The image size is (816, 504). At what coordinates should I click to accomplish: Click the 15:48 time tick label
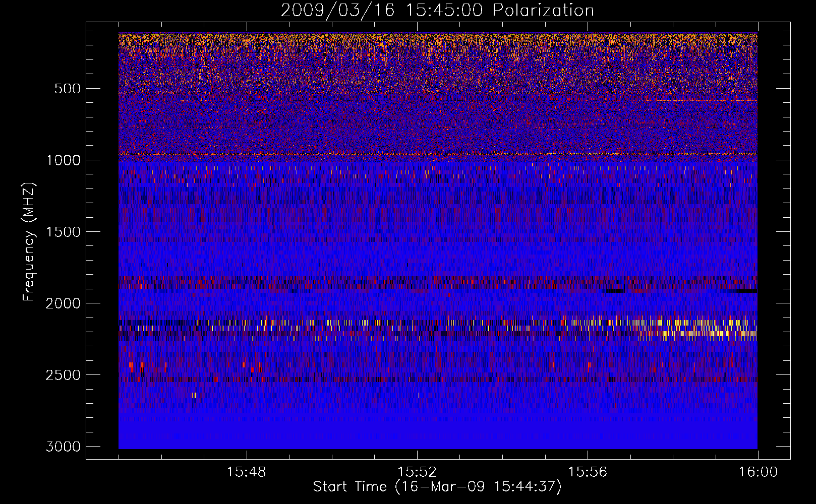[247, 472]
